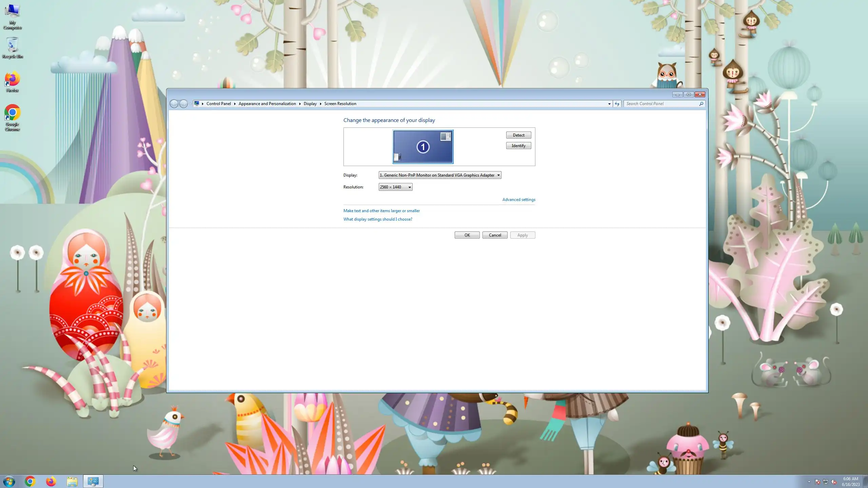Viewport: 868px width, 488px height.
Task: Go to Control Panel breadcrumb
Action: point(218,104)
